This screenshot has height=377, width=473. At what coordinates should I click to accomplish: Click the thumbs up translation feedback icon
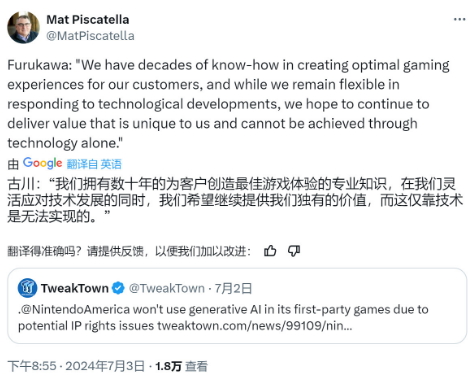pos(270,251)
